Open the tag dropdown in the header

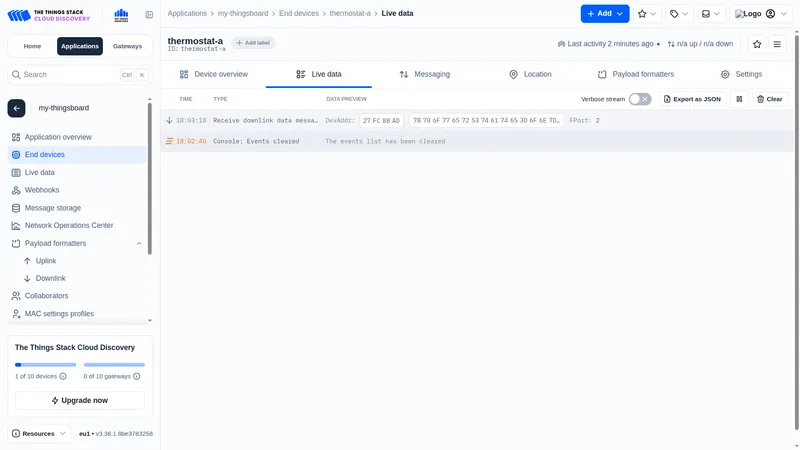point(679,14)
